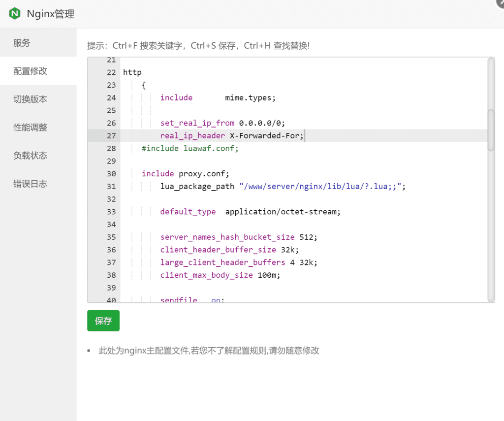Open the 错误日志 tab
Image resolution: width=504 pixels, height=421 pixels.
coord(30,184)
